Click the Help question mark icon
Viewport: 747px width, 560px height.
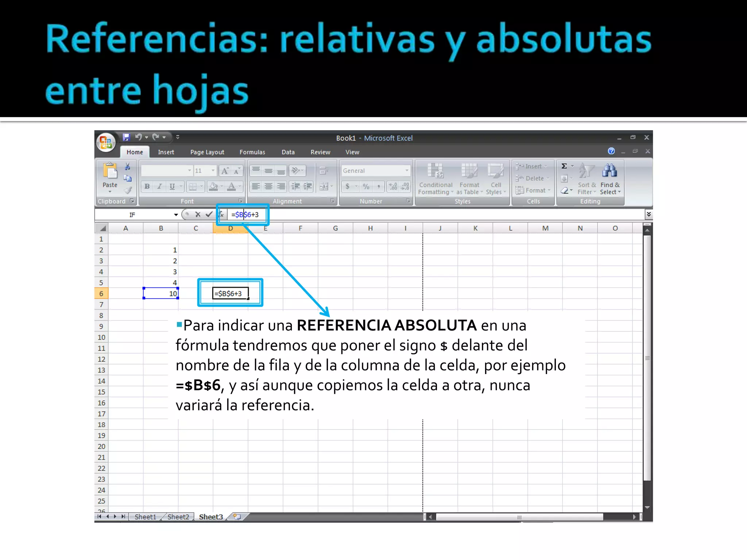click(x=611, y=151)
